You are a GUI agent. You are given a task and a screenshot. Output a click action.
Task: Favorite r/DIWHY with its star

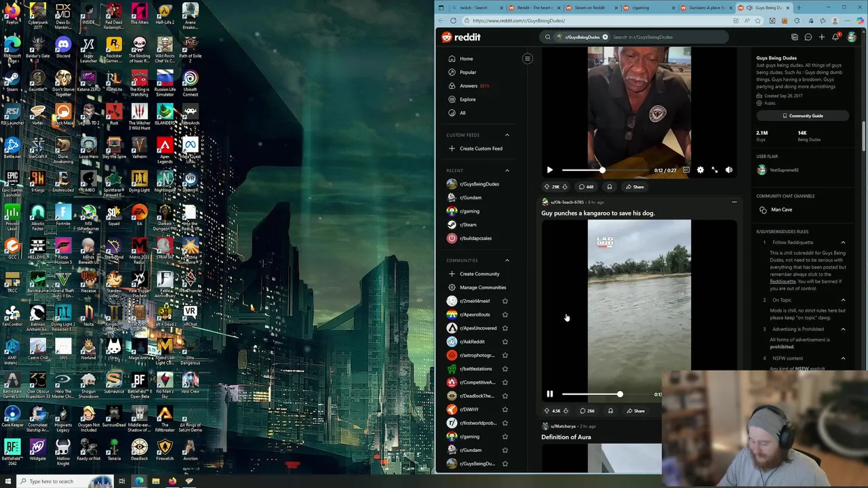[x=505, y=409]
